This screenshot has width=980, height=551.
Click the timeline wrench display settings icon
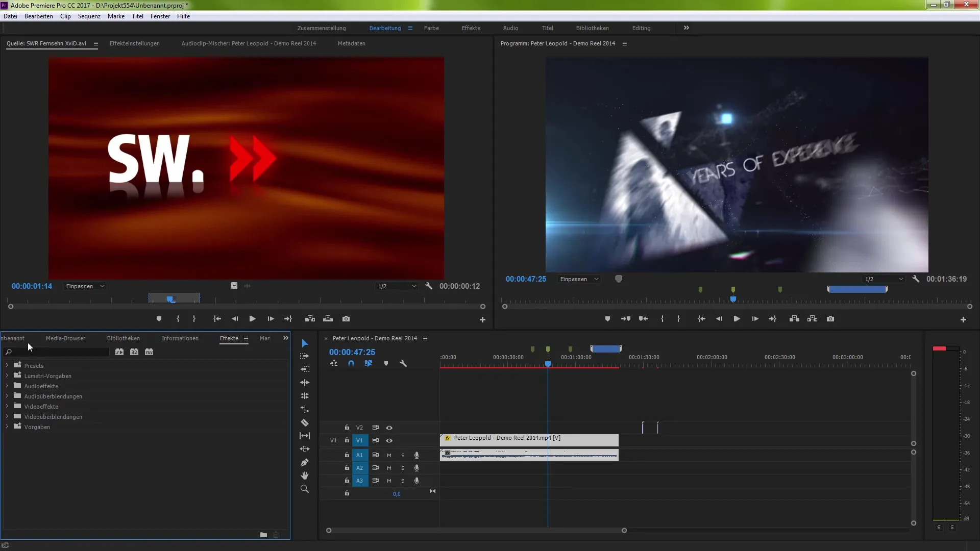[x=403, y=364]
